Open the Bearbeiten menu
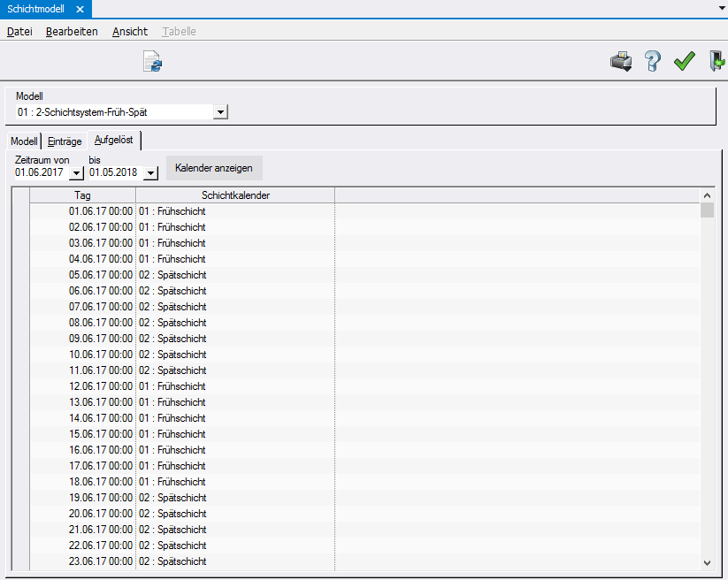Viewport: 728px width, 580px height. [x=72, y=32]
